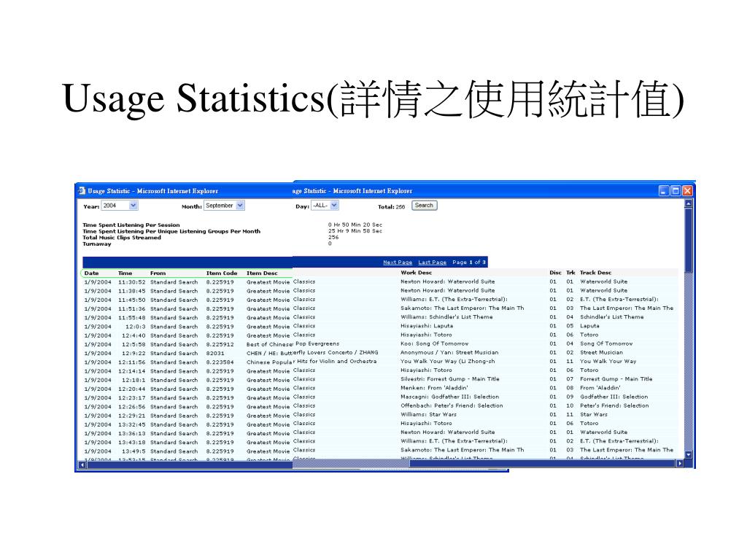Open the Month dropdown showing September
The width and height of the screenshot is (747, 560).
coord(225,206)
